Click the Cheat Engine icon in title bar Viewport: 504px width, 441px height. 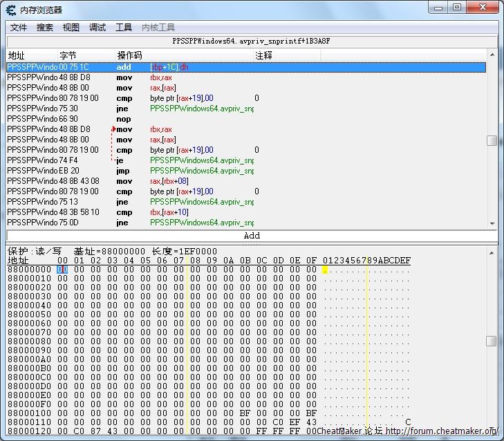[11, 9]
